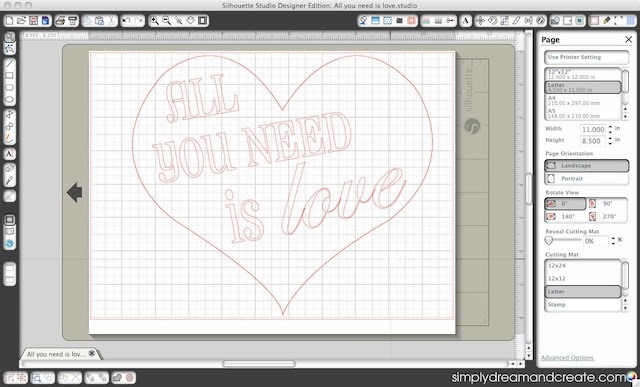
Task: Select the Eraser tool
Action: [x=9, y=168]
